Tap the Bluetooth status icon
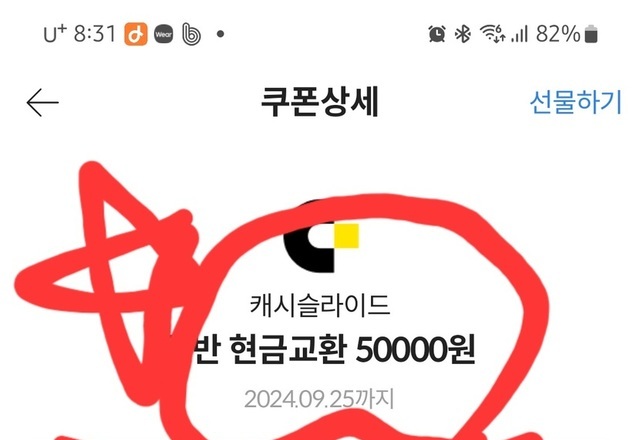Screen dimensions: 640x440 click(x=463, y=34)
